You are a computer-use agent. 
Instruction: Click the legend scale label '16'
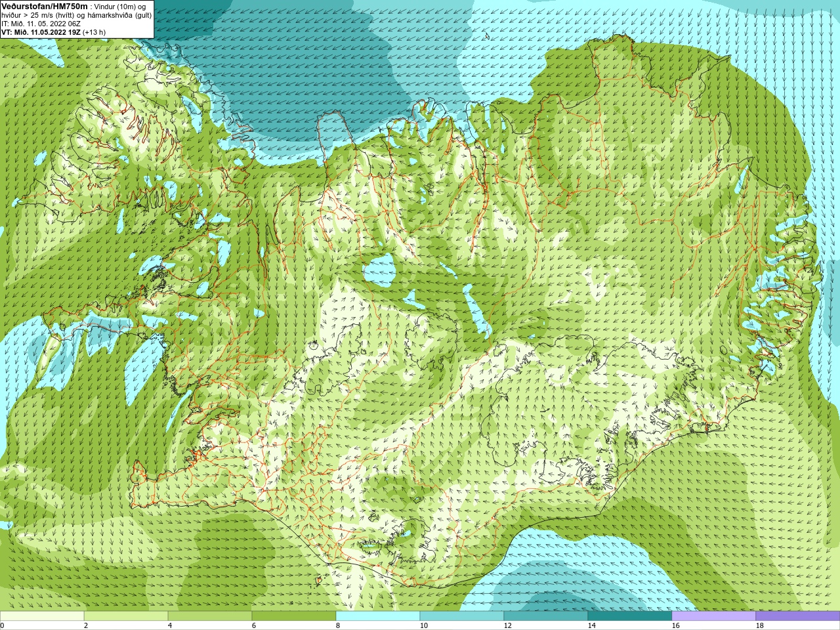click(676, 625)
